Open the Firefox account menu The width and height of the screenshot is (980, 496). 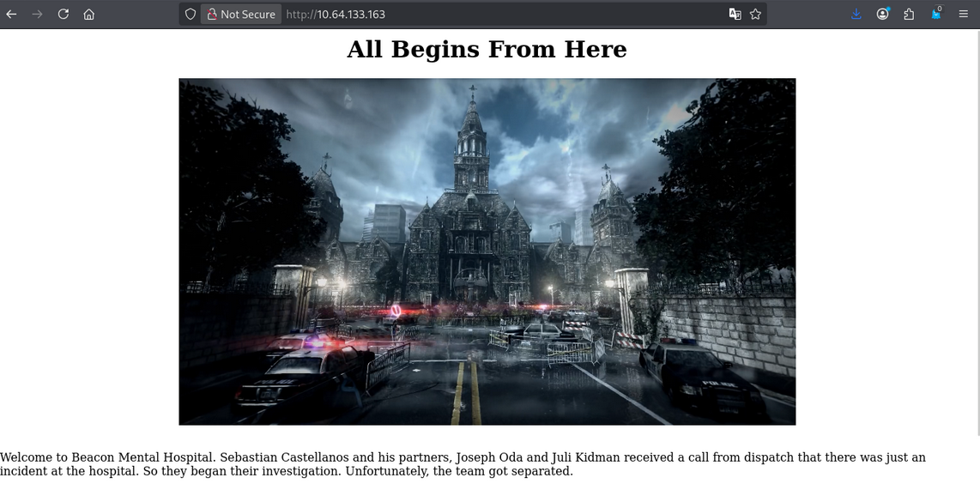(882, 15)
